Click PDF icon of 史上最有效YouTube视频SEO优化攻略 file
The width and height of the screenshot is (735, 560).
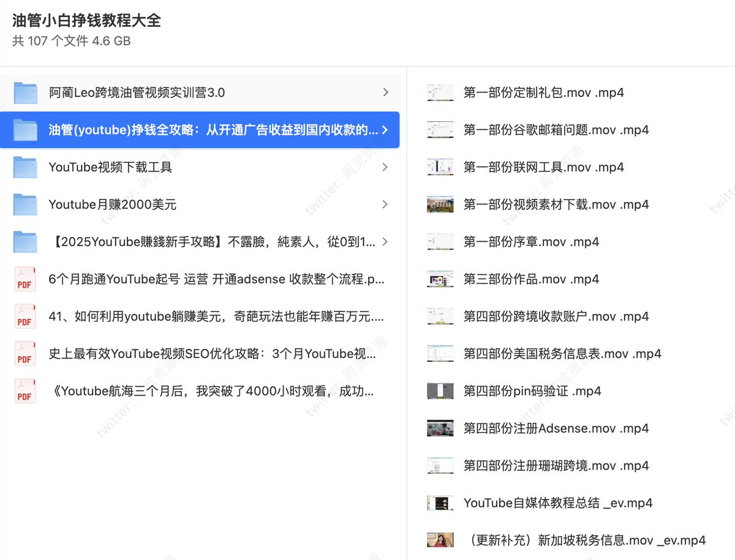coord(25,354)
